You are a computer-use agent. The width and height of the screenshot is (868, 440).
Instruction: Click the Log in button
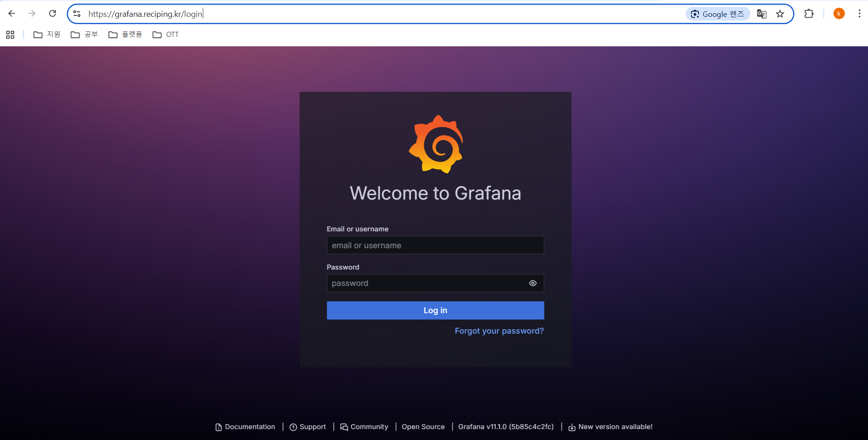tap(435, 310)
